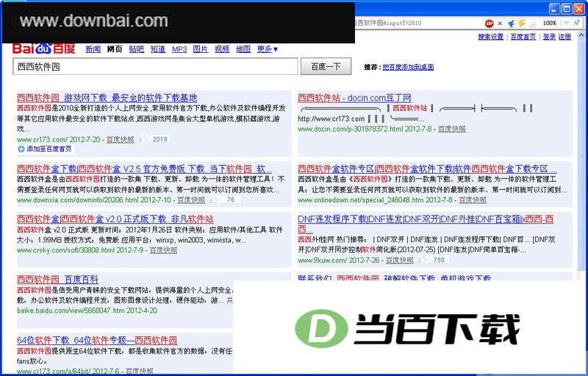Click the 百度一下 search button
Image resolution: width=588 pixels, height=376 pixels.
tap(326, 66)
